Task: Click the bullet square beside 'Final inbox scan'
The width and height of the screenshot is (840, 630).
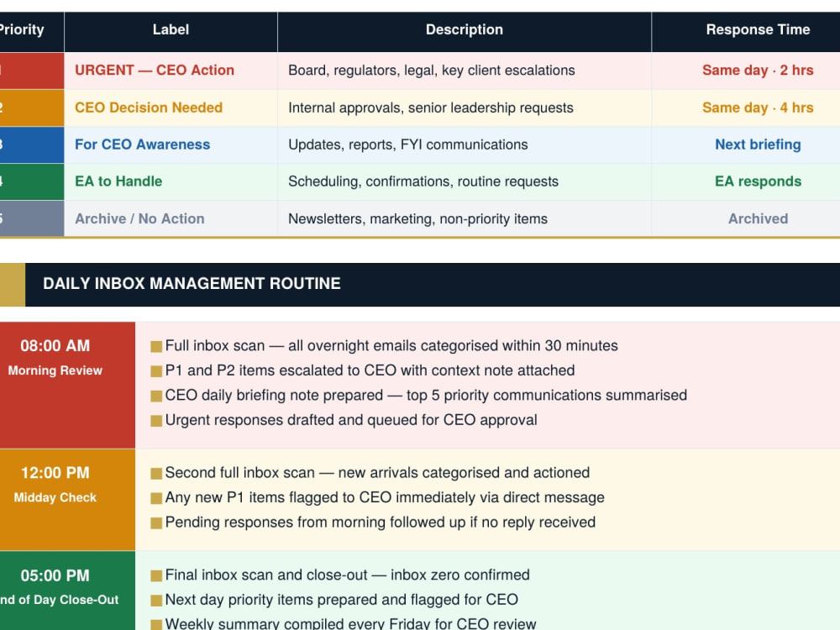Action: (156, 576)
